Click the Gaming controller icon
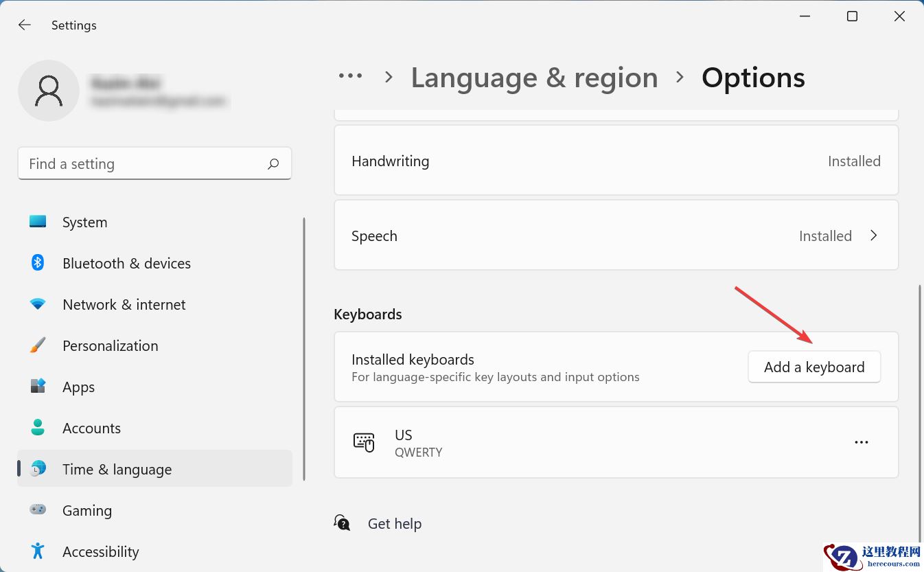 (38, 510)
